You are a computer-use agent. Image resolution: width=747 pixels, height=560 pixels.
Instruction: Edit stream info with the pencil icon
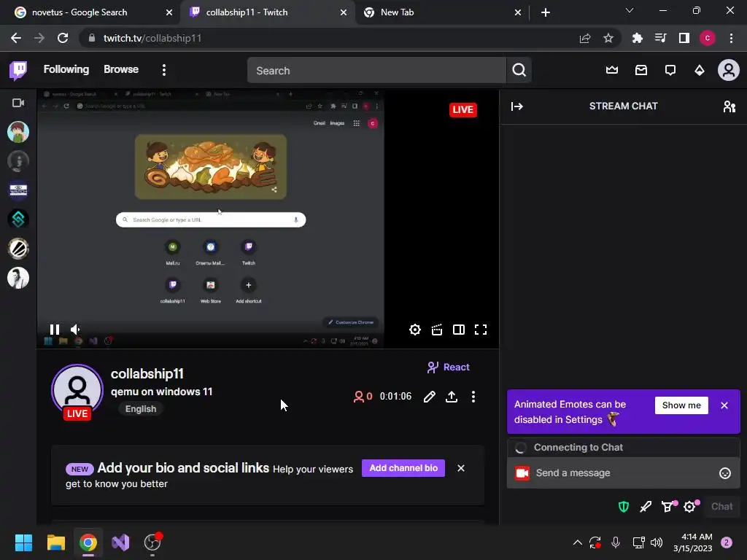click(429, 397)
